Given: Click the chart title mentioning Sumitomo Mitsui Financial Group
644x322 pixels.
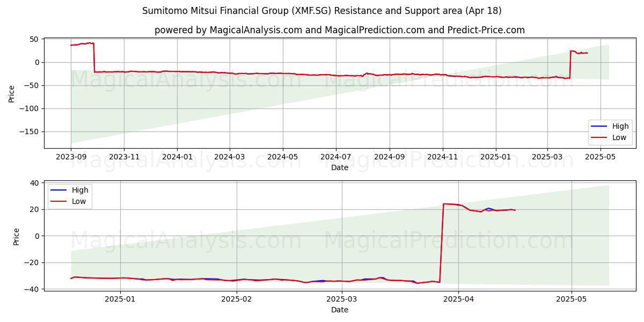Looking at the screenshot, I should pyautogui.click(x=322, y=11).
